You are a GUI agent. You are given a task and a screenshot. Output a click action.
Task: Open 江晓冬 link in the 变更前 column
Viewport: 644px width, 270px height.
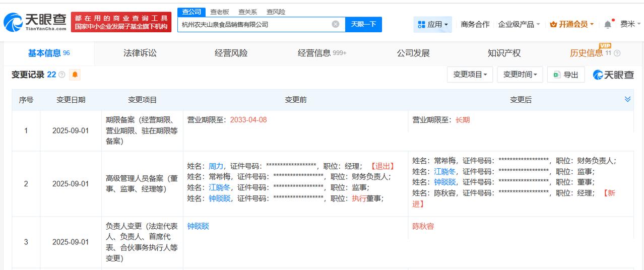(219, 187)
